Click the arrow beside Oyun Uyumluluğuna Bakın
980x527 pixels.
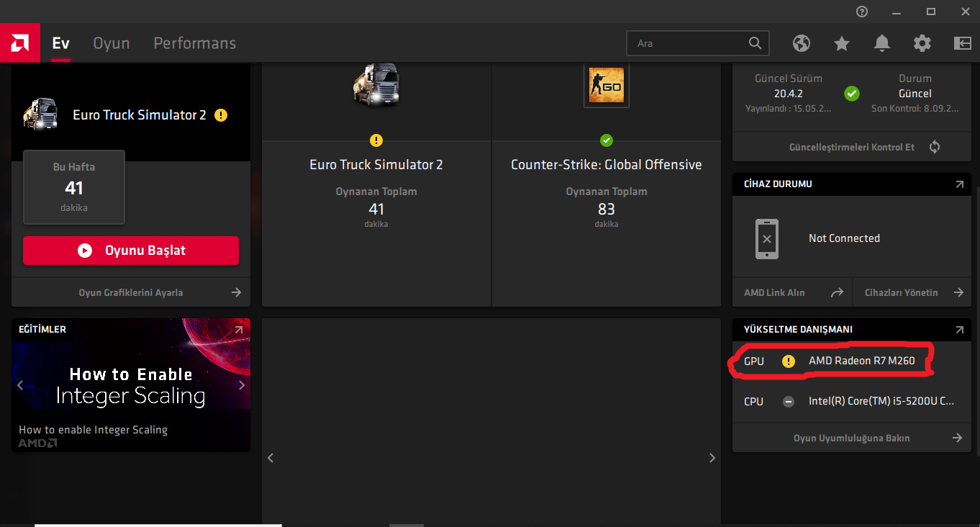[x=957, y=438]
